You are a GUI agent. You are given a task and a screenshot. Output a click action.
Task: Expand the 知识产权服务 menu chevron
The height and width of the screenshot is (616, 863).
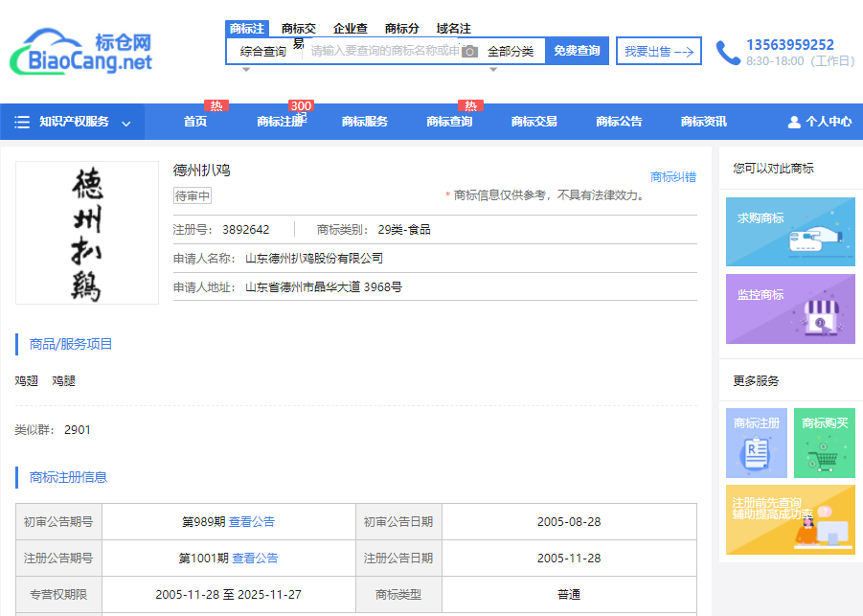126,123
